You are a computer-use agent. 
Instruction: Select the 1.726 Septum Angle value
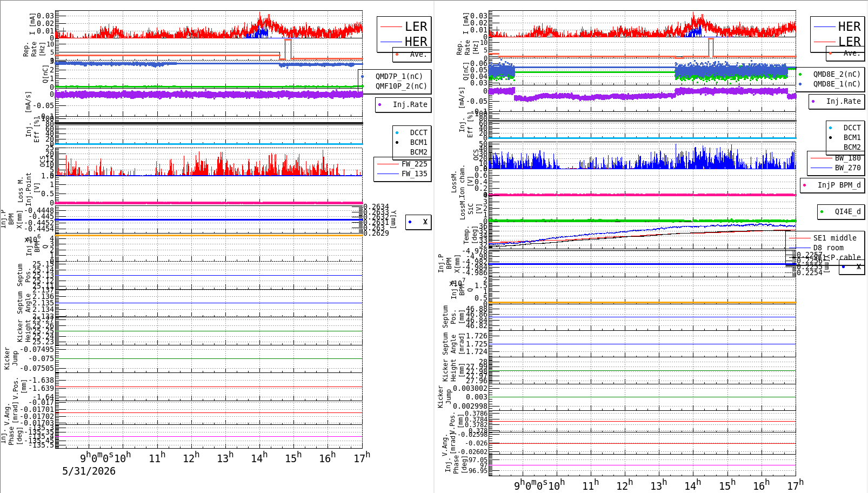click(x=477, y=336)
